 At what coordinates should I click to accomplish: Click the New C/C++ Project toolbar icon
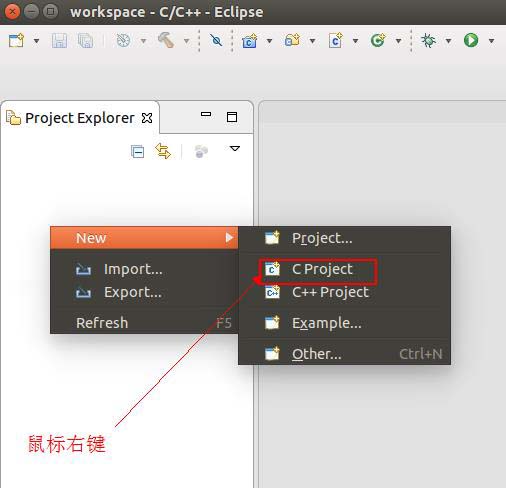coord(249,41)
